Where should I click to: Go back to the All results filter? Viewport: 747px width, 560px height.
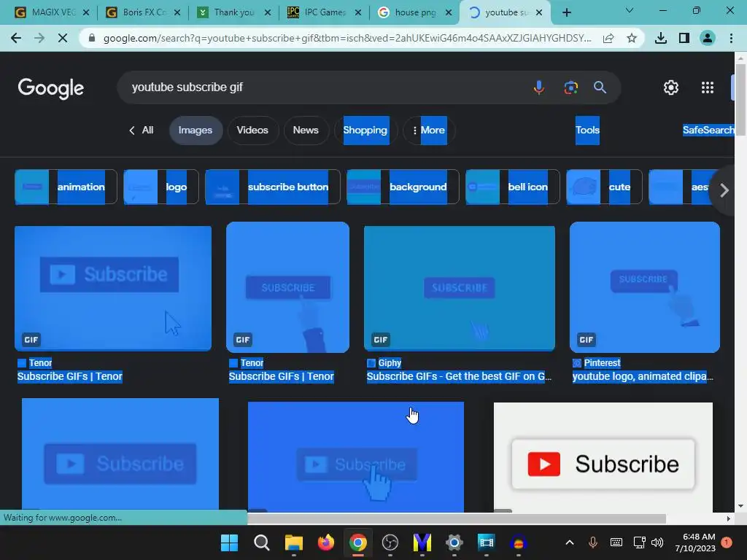(142, 130)
